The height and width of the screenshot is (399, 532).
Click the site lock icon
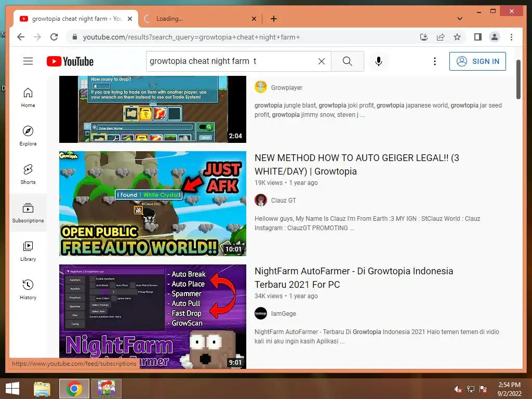[75, 37]
